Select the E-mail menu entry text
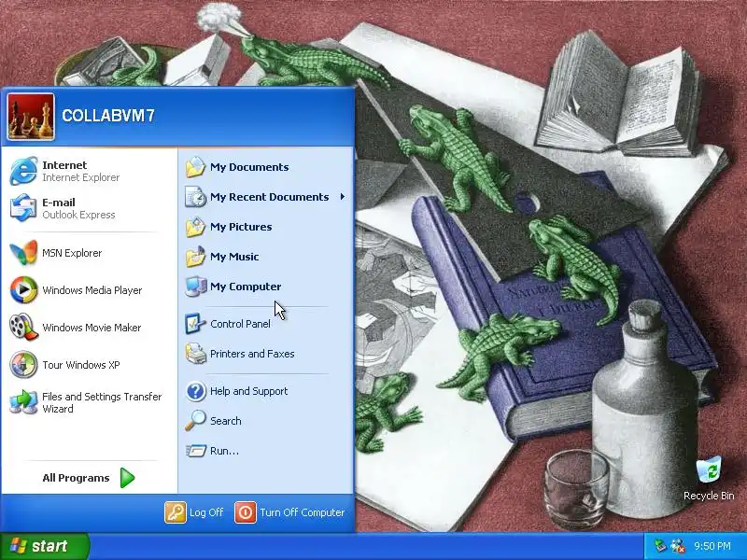The image size is (747, 560). [59, 203]
